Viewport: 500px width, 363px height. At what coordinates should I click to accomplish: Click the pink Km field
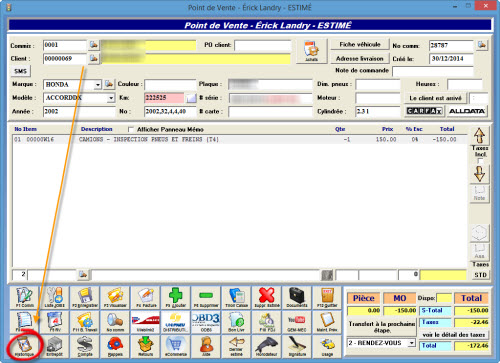(x=164, y=98)
